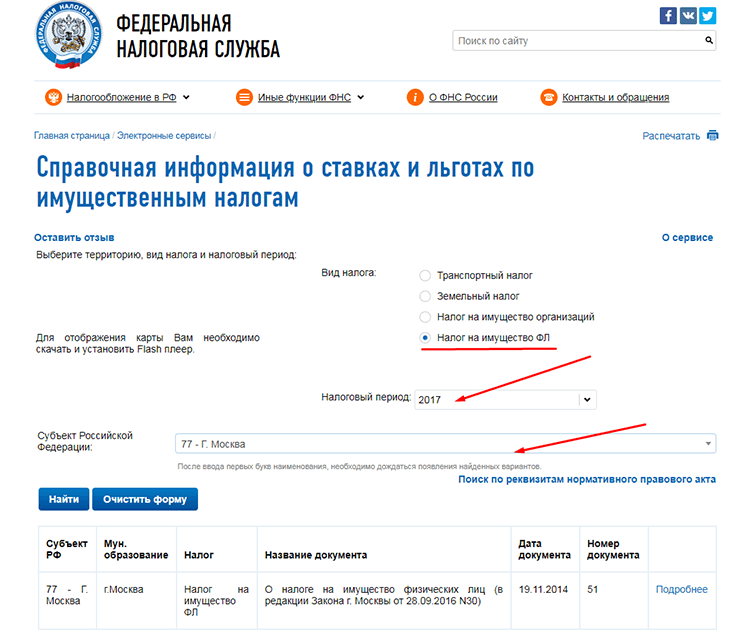The width and height of the screenshot is (732, 635).
Task: Open Подробнее link in results row
Action: (681, 589)
